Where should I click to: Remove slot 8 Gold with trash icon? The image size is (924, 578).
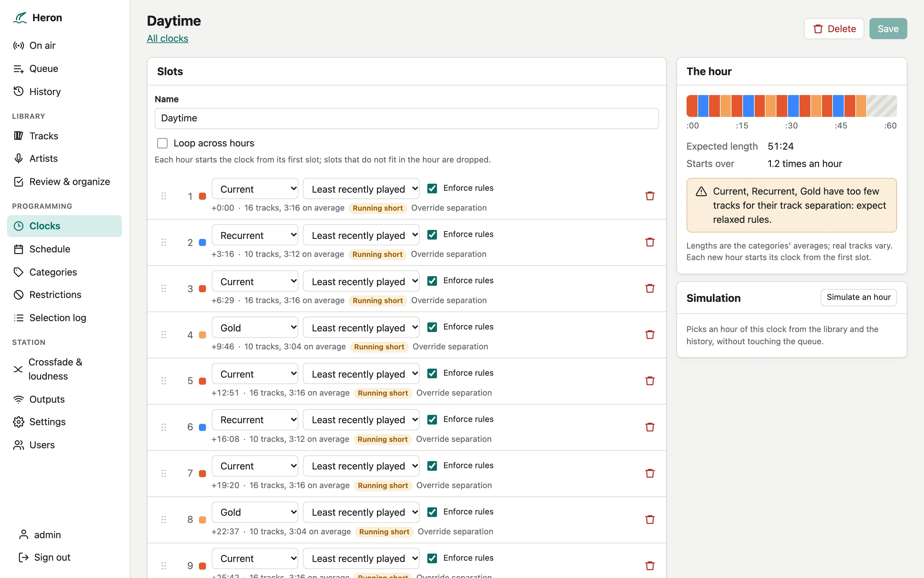pyautogui.click(x=650, y=520)
